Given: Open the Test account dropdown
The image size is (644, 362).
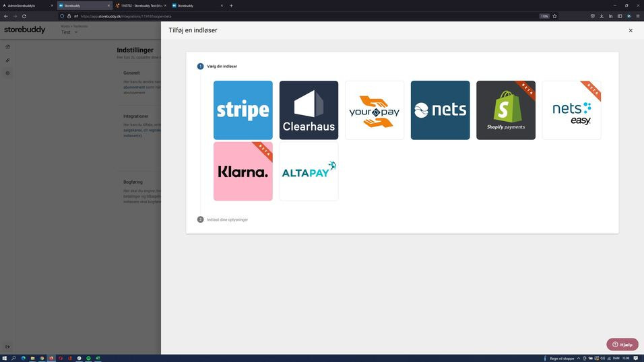Looking at the screenshot, I should [69, 32].
